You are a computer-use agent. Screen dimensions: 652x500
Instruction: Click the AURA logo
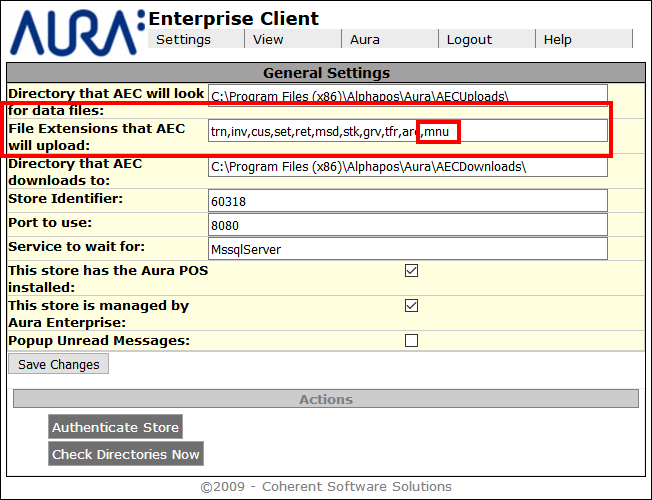pos(77,32)
